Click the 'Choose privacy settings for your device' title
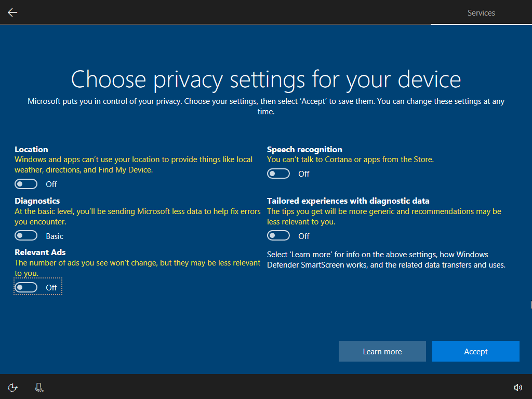 (x=266, y=79)
